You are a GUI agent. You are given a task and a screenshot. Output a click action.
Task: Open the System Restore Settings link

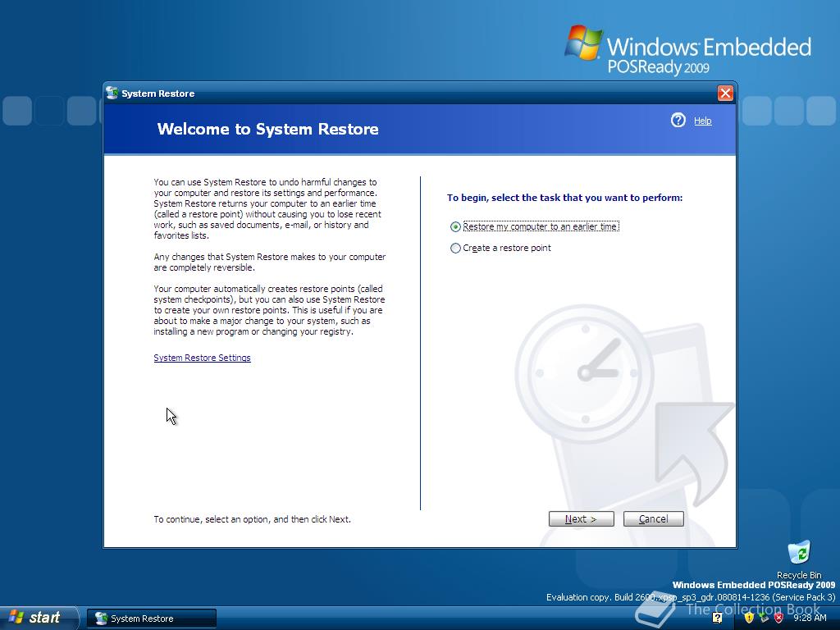202,358
